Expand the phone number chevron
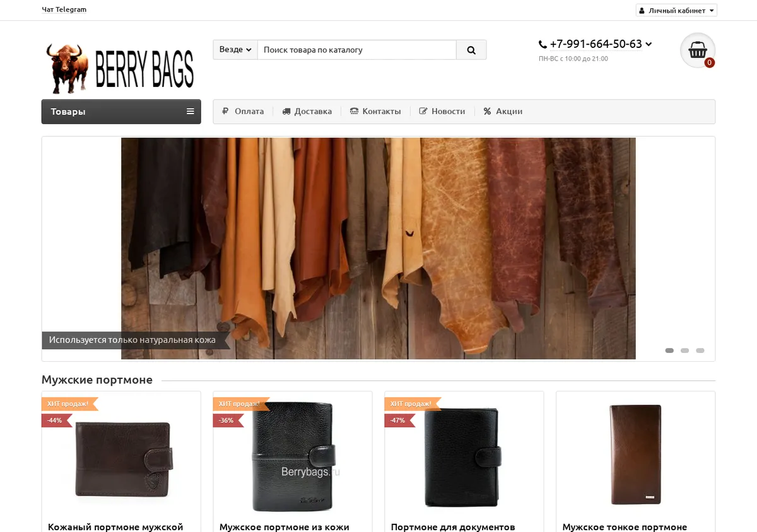Viewport: 757px width, 532px height. point(648,44)
